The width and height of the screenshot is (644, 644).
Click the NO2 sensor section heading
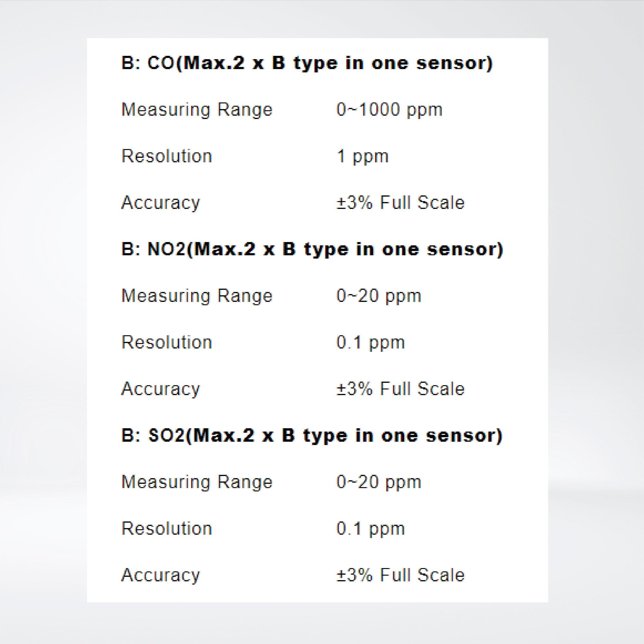click(312, 250)
